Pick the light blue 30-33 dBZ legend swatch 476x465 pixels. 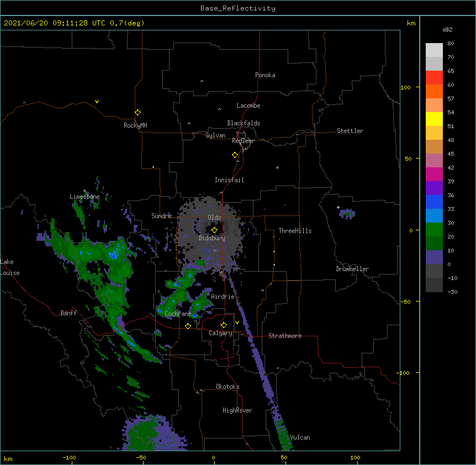434,216
